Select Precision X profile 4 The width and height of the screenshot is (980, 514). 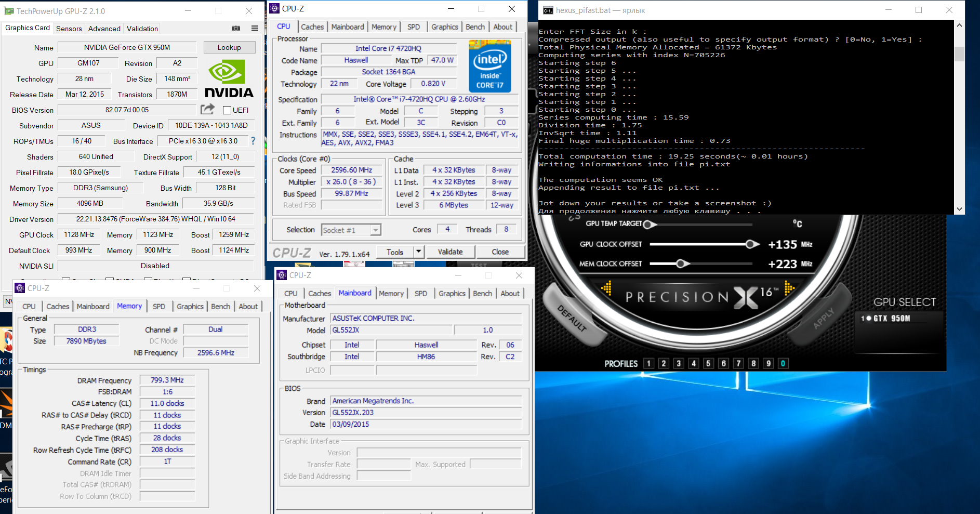click(694, 363)
